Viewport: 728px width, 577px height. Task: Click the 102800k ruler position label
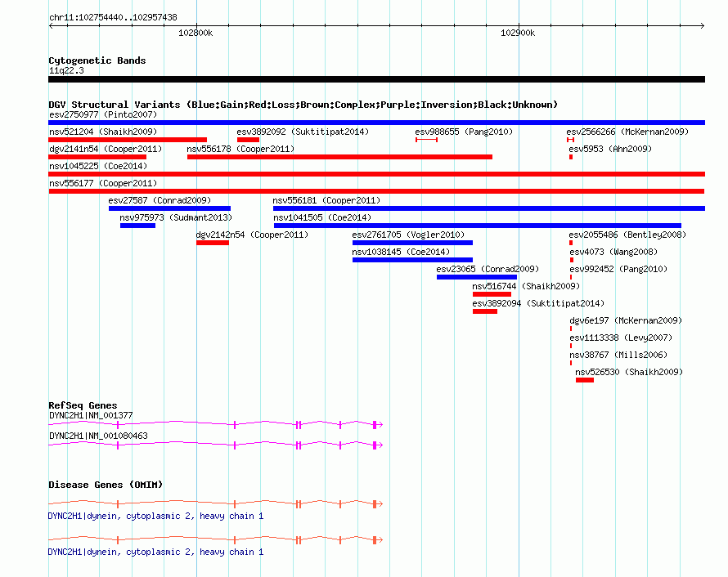pyautogui.click(x=195, y=33)
